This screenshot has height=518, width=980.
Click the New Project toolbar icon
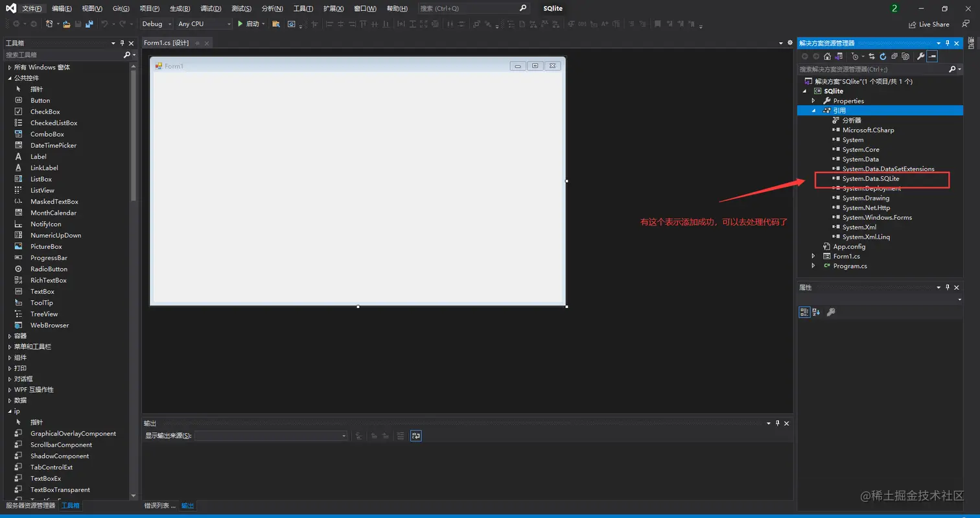pos(49,24)
